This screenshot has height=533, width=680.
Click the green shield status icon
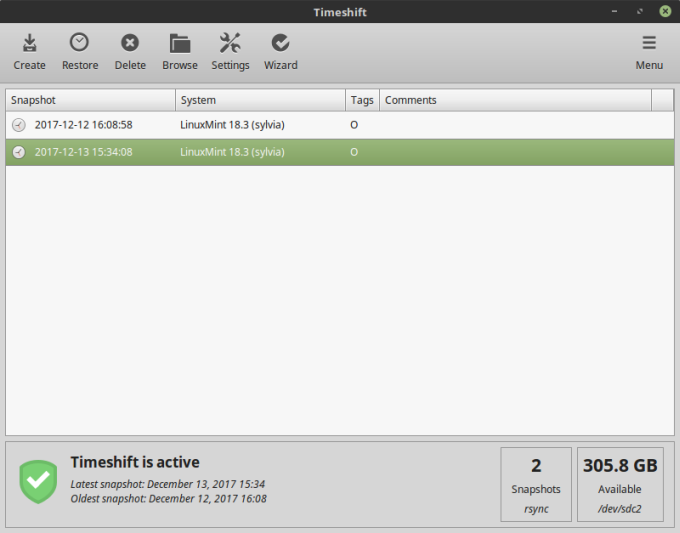[38, 481]
